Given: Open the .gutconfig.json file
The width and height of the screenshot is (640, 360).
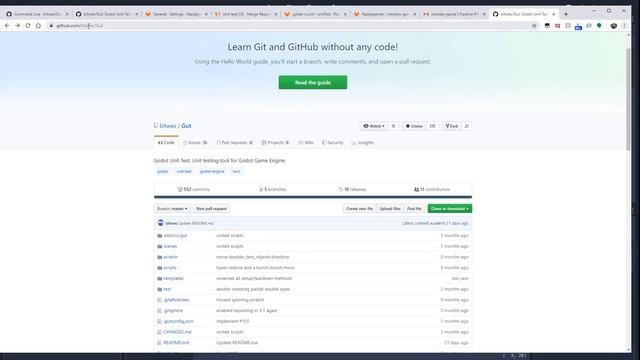Looking at the screenshot, I should pyautogui.click(x=178, y=321).
